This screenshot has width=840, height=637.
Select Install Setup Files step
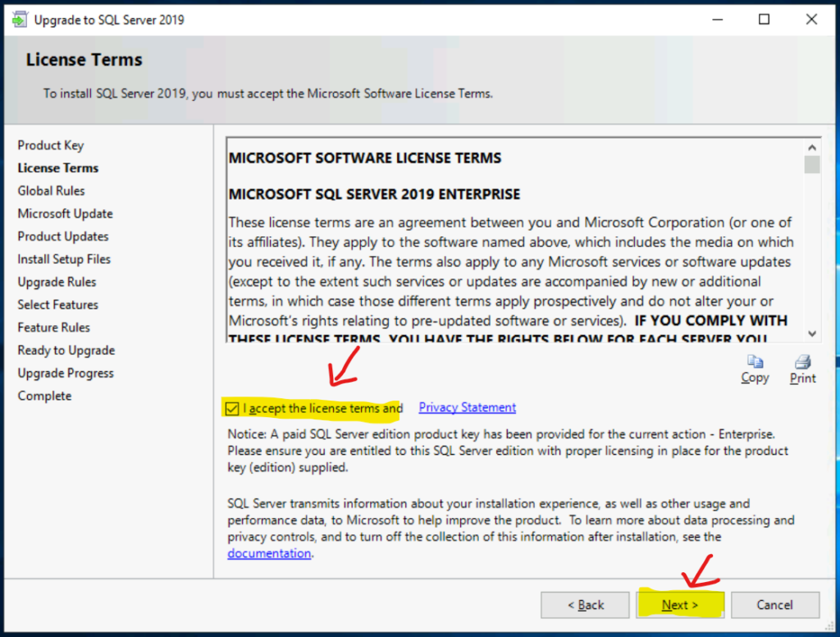click(64, 259)
